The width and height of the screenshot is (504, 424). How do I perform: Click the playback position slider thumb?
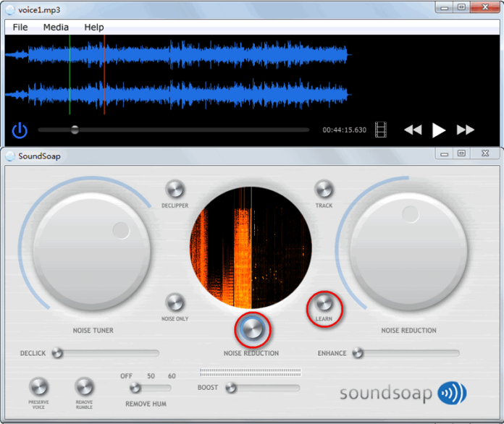[x=75, y=130]
